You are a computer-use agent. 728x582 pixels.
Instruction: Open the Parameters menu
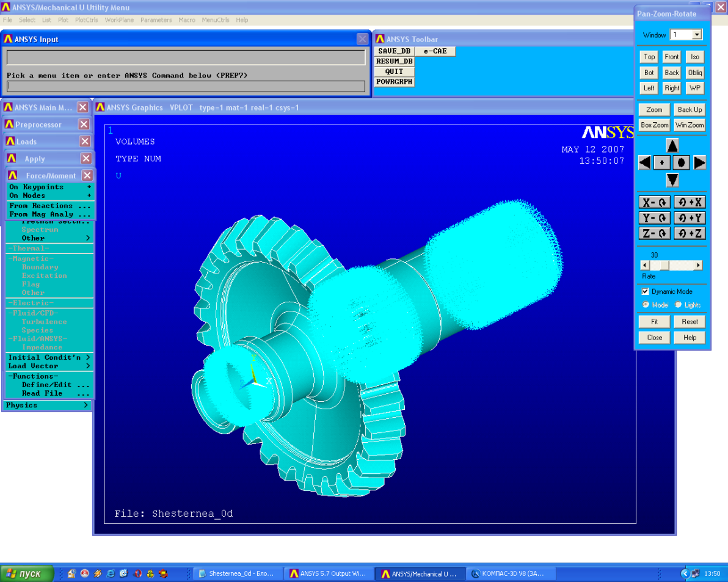pos(156,20)
